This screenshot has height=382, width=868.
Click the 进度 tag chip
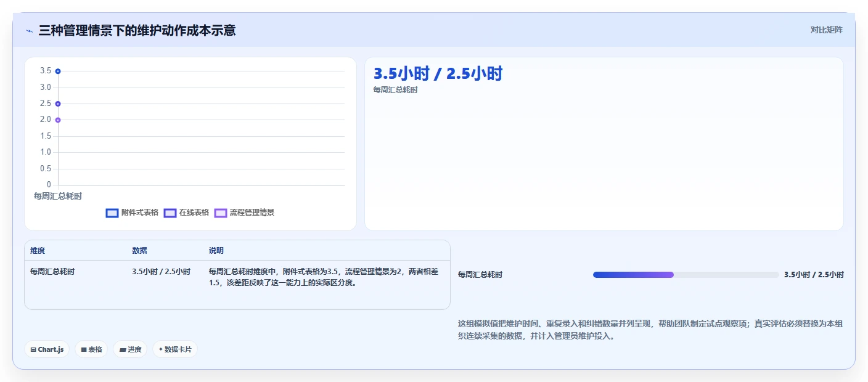tap(130, 349)
